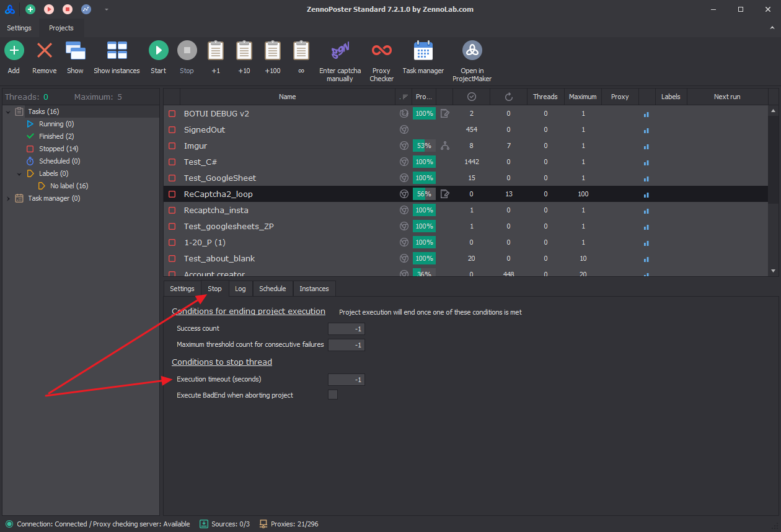This screenshot has height=532, width=781.
Task: Click the Next run column header
Action: pos(727,97)
